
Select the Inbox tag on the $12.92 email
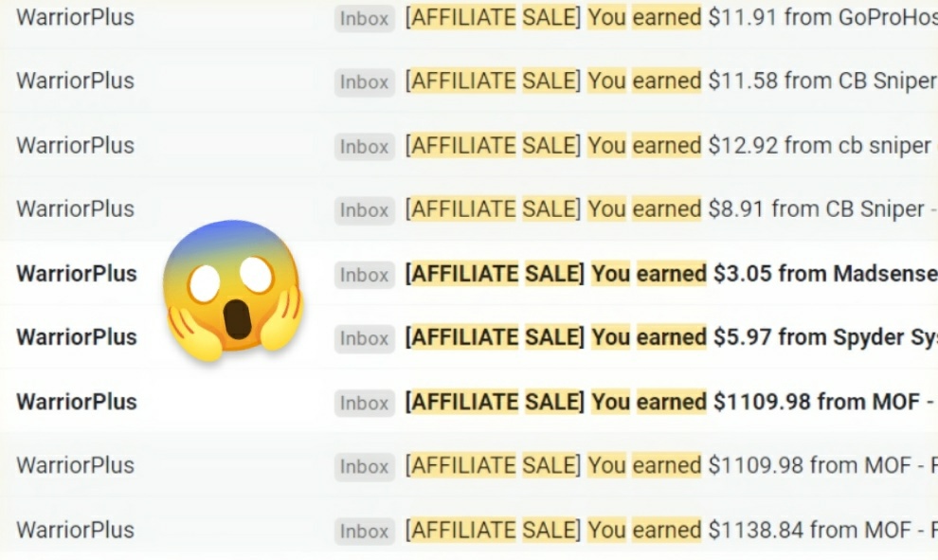tap(365, 147)
